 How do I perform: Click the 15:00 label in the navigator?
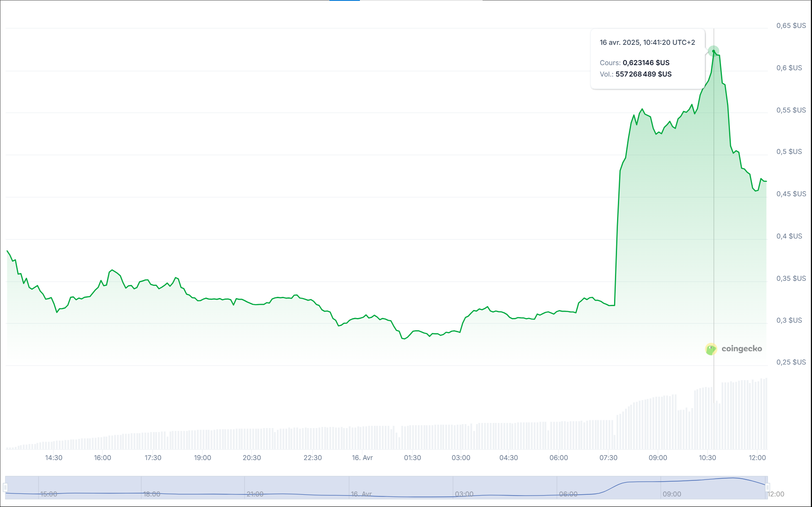(49, 494)
